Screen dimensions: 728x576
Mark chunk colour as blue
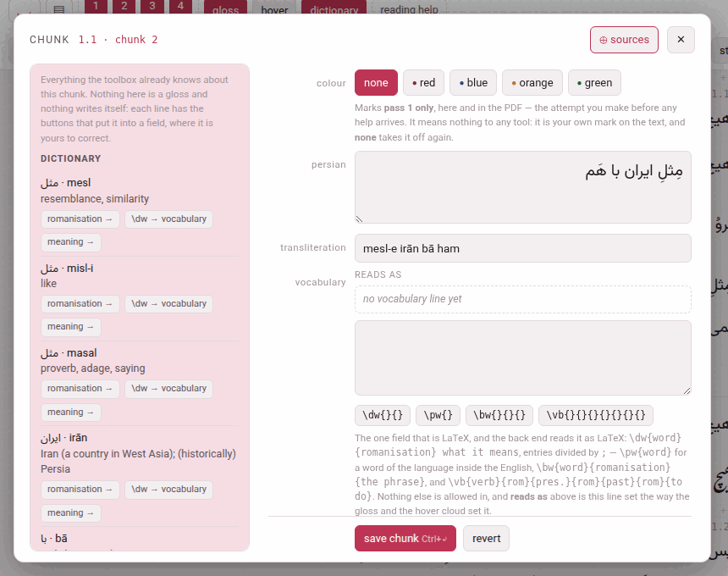[x=473, y=83]
